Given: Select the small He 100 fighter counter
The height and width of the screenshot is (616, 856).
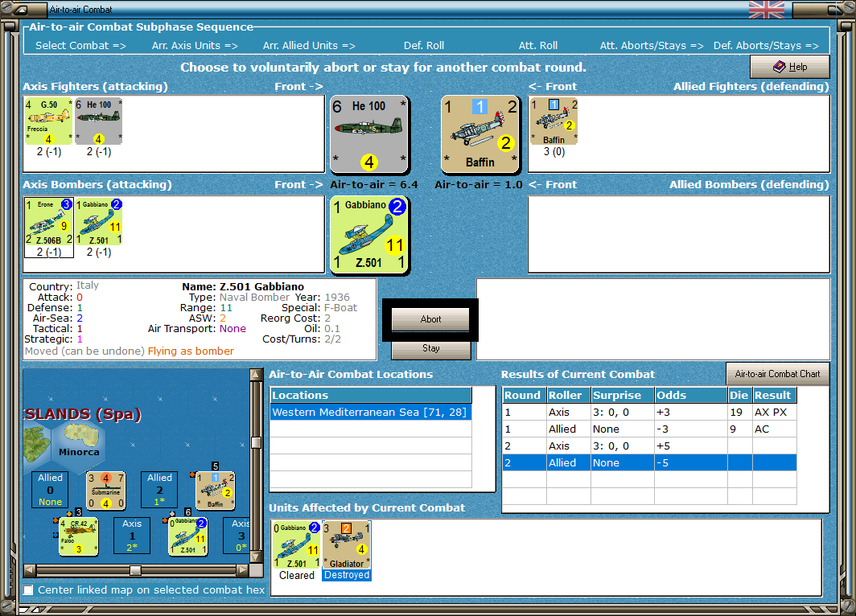Looking at the screenshot, I should click(x=98, y=121).
